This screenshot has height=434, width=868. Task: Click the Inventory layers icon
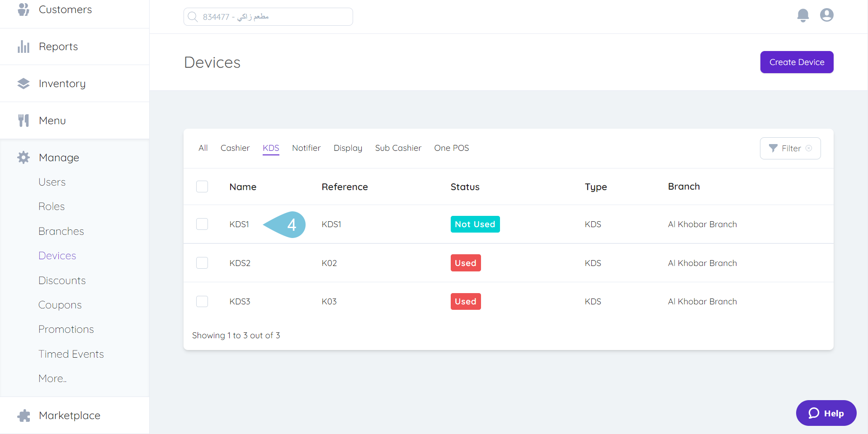coord(24,84)
